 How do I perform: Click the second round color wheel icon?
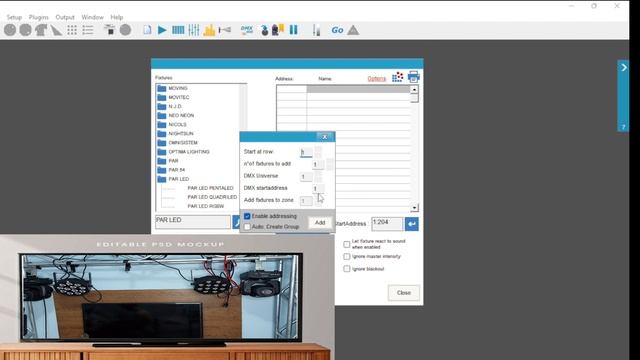25,30
